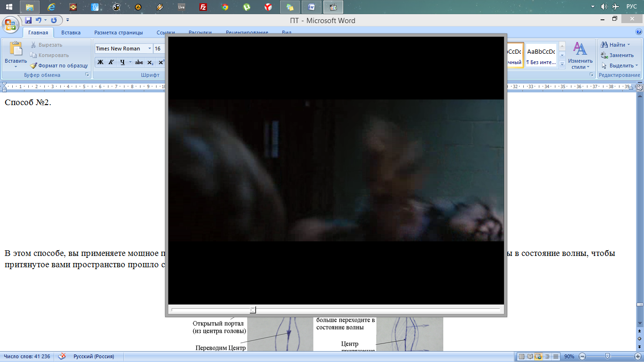This screenshot has width=644, height=362.
Task: Click the video frame in the player
Action: [x=336, y=170]
